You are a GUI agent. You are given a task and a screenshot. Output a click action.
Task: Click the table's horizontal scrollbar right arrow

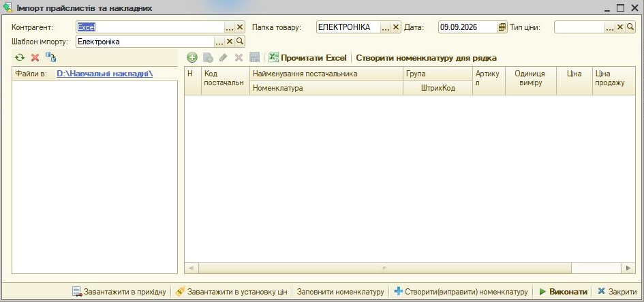(628, 268)
